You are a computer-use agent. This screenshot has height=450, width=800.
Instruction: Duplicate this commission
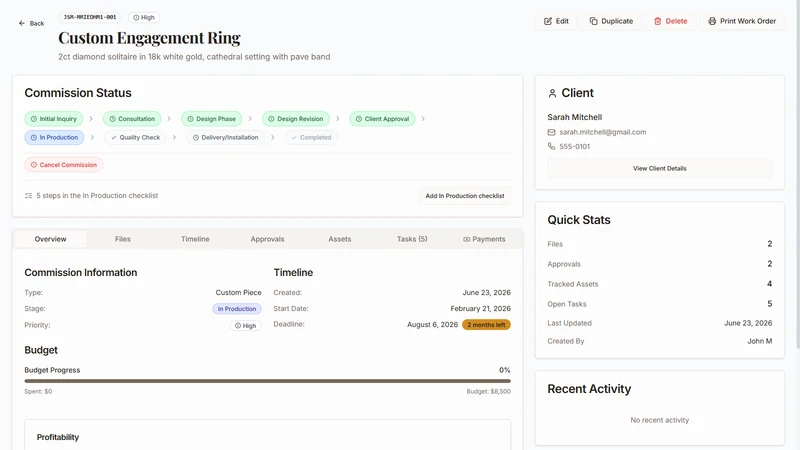point(611,21)
